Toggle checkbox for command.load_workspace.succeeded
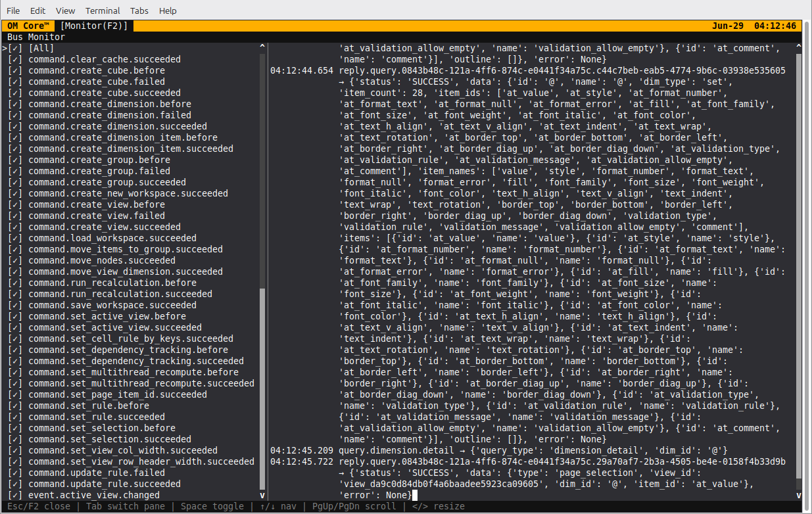The image size is (812, 514). click(15, 238)
